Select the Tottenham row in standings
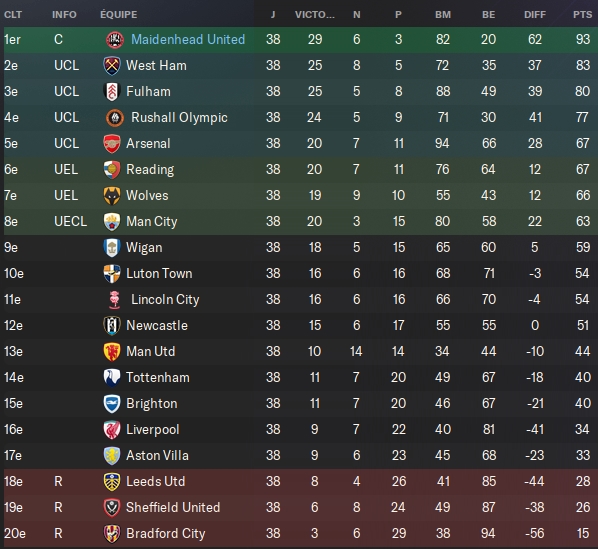This screenshot has height=549, width=598. pos(299,377)
